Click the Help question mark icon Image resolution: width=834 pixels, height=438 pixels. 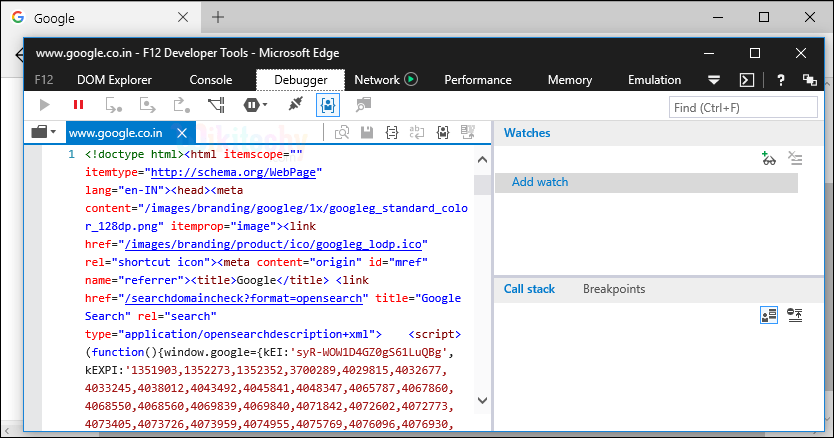coord(780,80)
